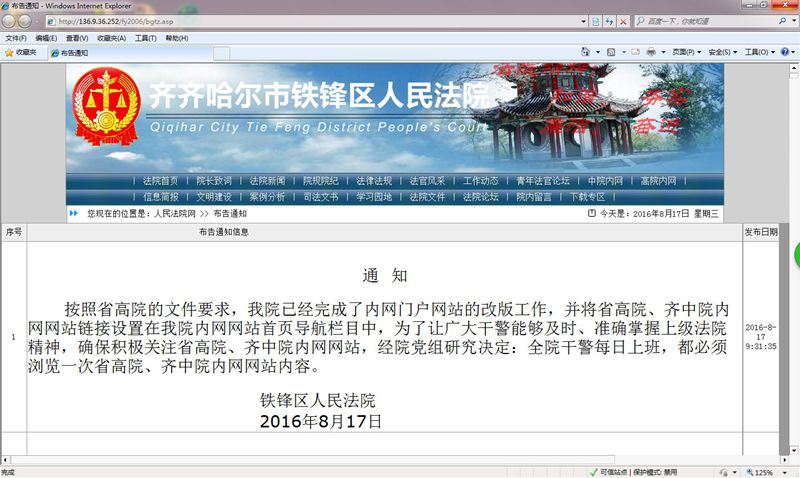Open 学习园地 navigation link
Viewport: 800px width, 478px height.
coord(374,197)
